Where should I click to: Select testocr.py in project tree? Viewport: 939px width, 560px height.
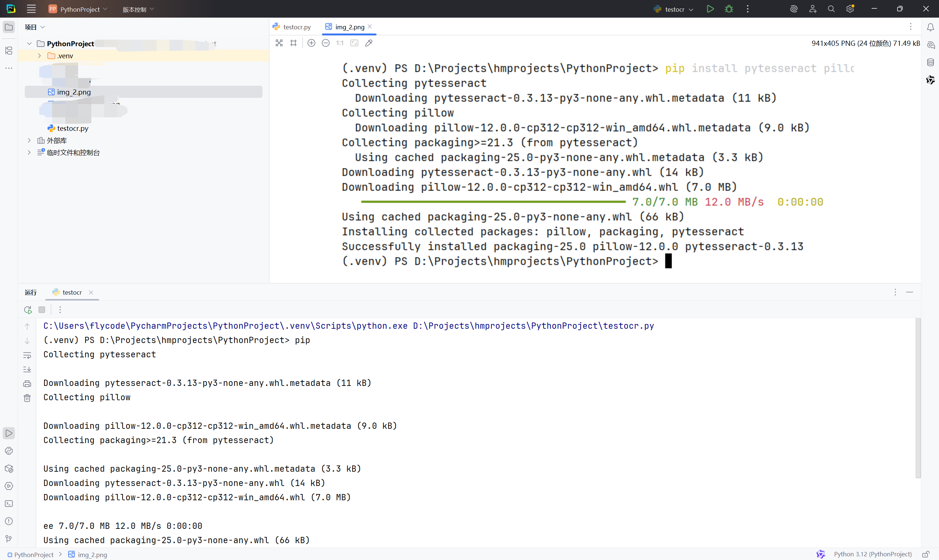pyautogui.click(x=73, y=128)
